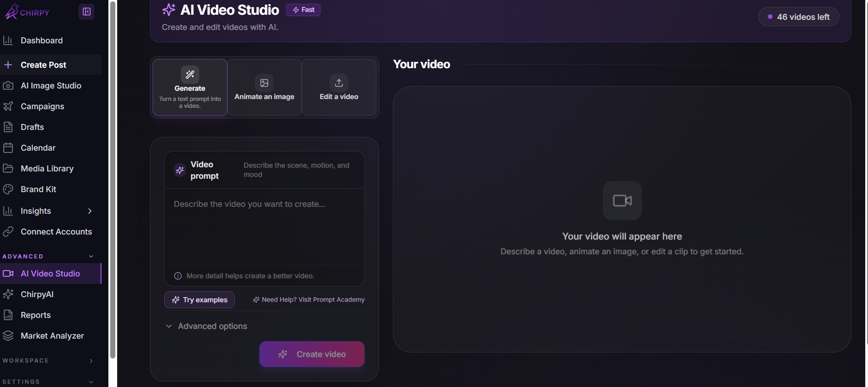Open Market Analyzer
Image resolution: width=868 pixels, height=387 pixels.
[x=51, y=335]
